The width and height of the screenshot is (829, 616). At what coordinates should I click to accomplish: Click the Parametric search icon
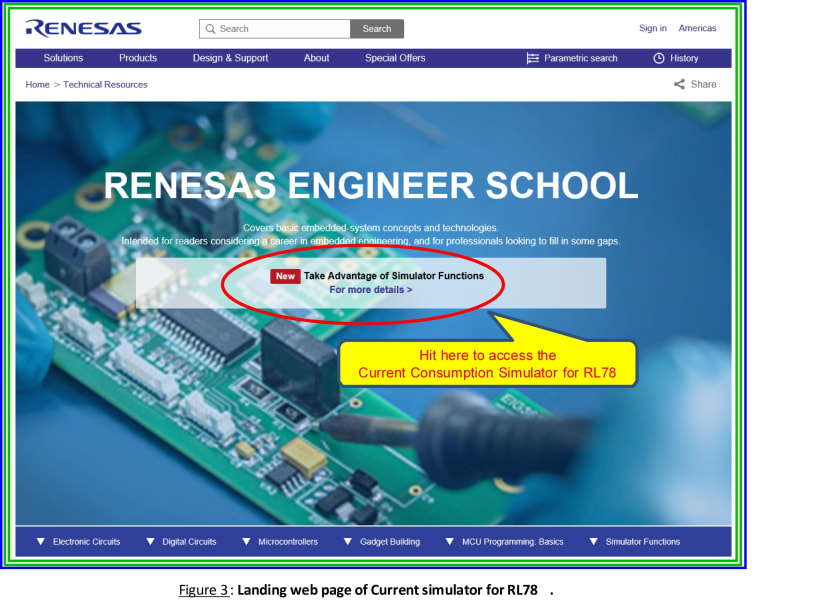pyautogui.click(x=532, y=58)
